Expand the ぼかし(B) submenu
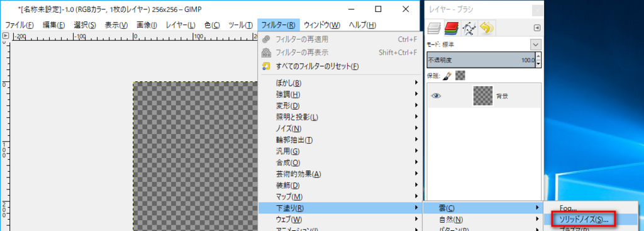The height and width of the screenshot is (231, 644). pos(340,83)
